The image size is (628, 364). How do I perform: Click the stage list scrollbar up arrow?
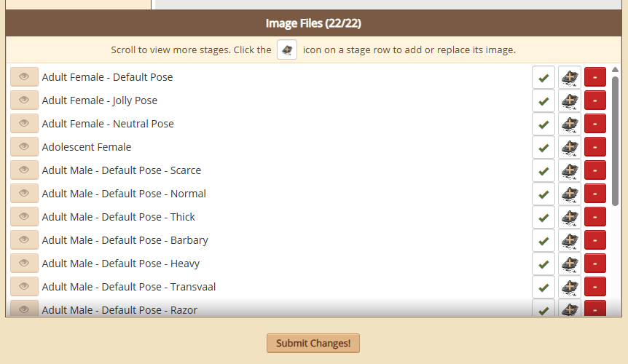[615, 70]
